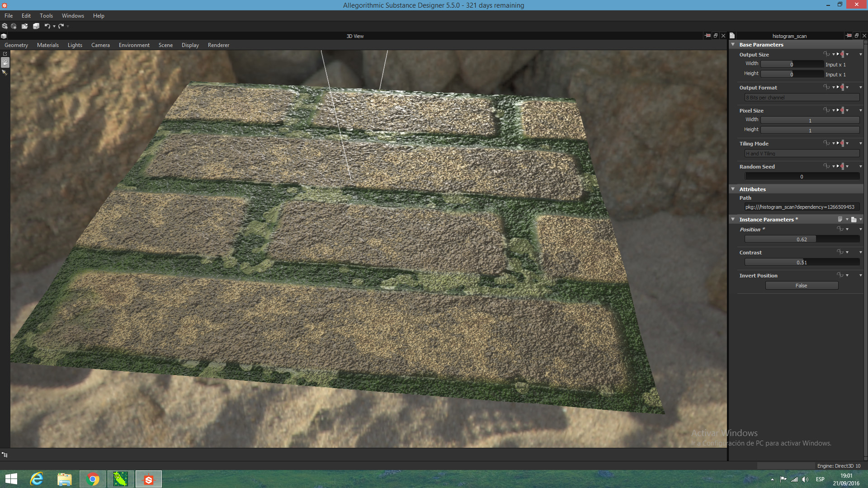Collapse the Base Parameters section
This screenshot has height=488, width=868.
point(733,44)
